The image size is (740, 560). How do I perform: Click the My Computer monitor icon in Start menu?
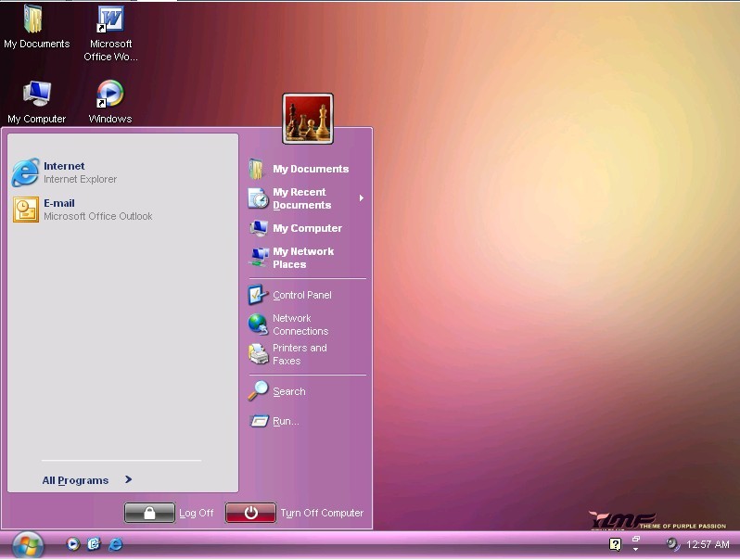(x=259, y=228)
